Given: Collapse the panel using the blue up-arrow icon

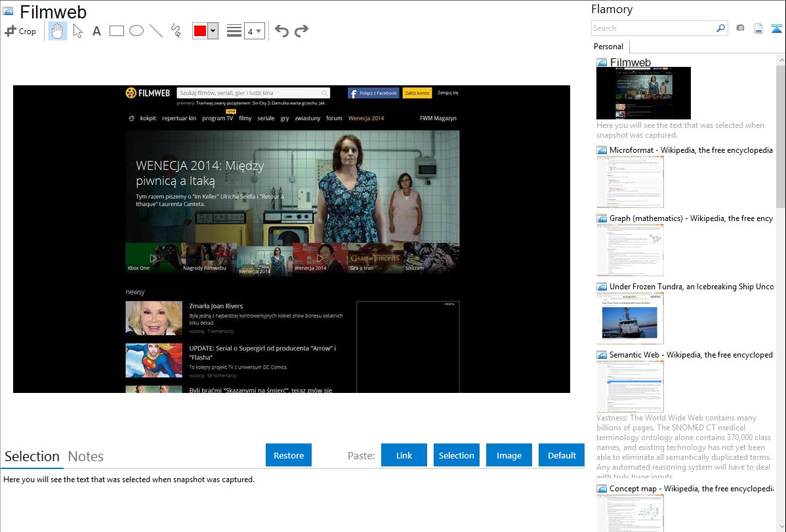Looking at the screenshot, I should coord(777,28).
